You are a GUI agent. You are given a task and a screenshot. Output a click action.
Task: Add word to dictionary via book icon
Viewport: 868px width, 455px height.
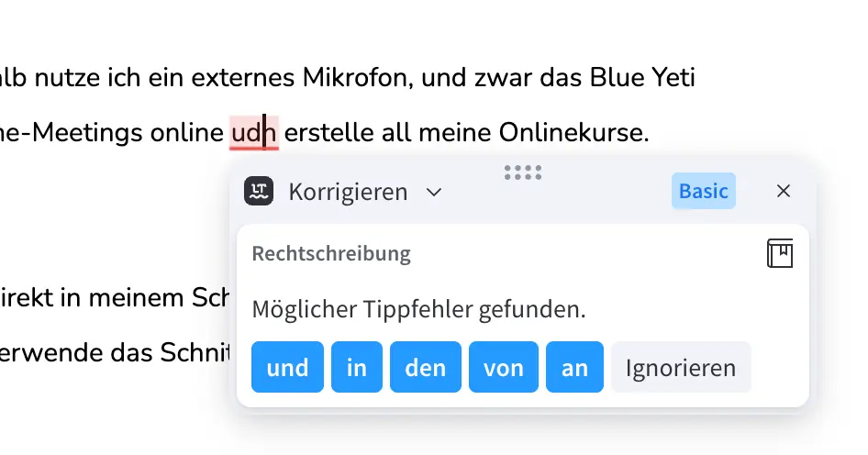[x=780, y=254]
